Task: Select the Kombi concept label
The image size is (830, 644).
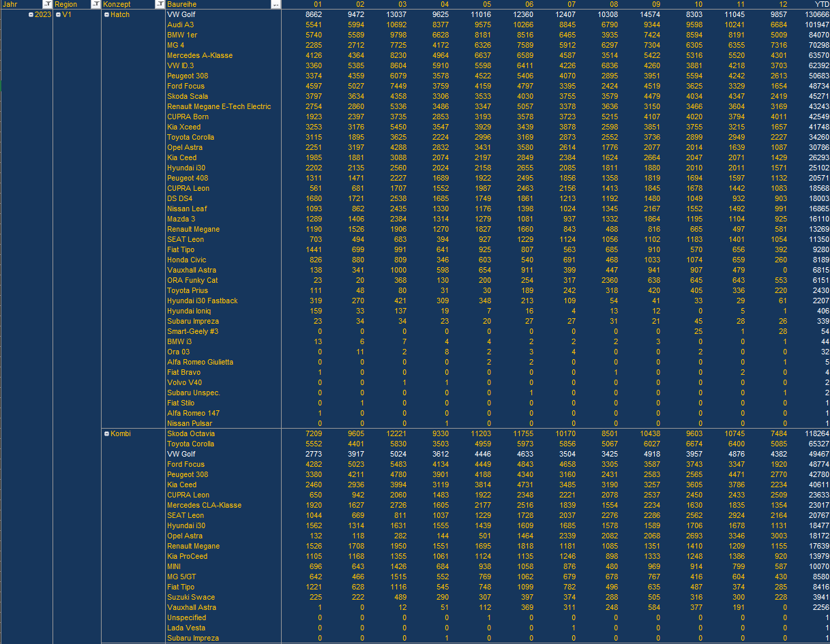Action: point(121,433)
